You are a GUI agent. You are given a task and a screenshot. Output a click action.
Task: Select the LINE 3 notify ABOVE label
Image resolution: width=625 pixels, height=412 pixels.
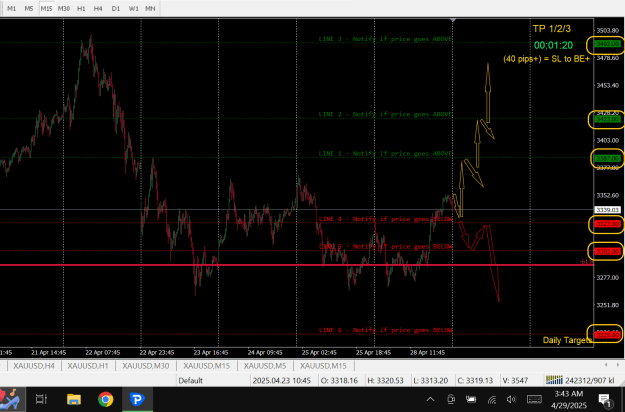pos(385,39)
